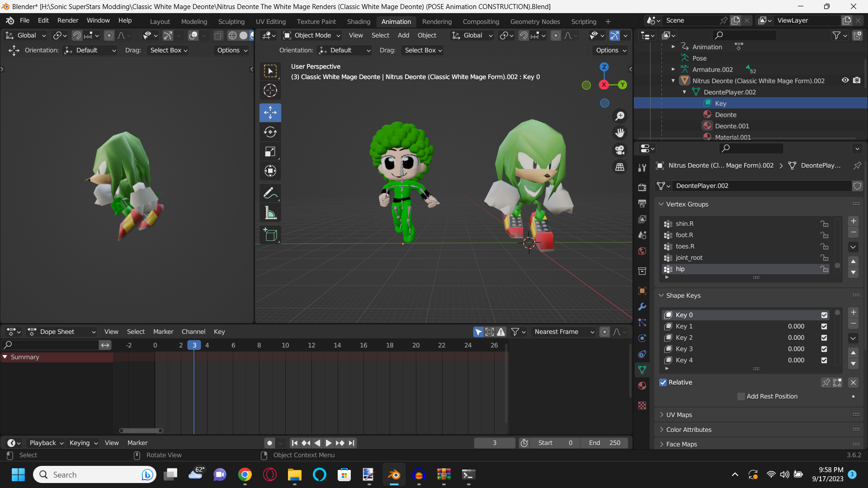Toggle render camera icon for Nitrus Deonte
Screen dimensions: 868x488
click(x=857, y=80)
